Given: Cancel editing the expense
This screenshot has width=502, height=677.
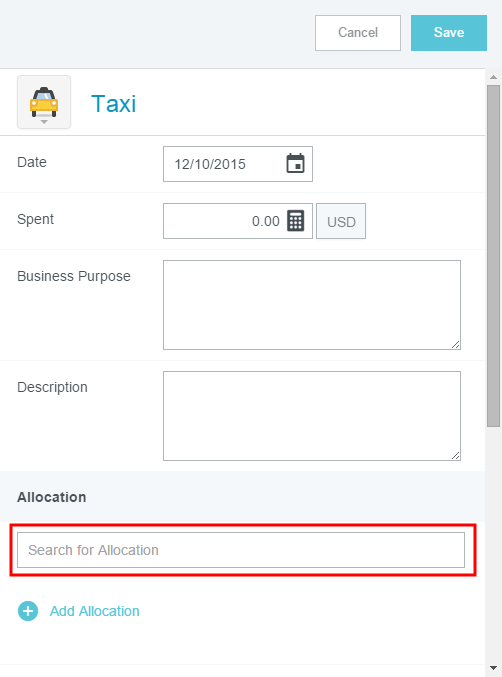Looking at the screenshot, I should 358,33.
